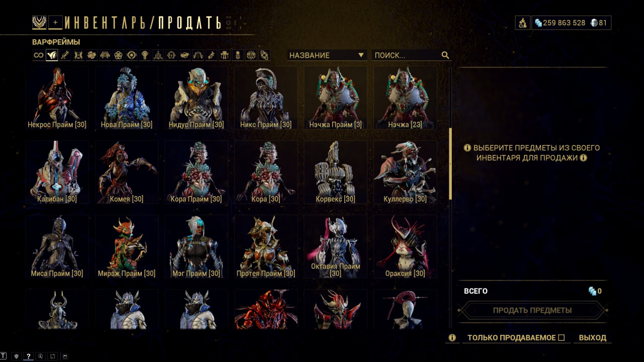This screenshot has height=362, width=644.
Task: Enable the Только продаваемое checkbox
Action: tap(561, 338)
